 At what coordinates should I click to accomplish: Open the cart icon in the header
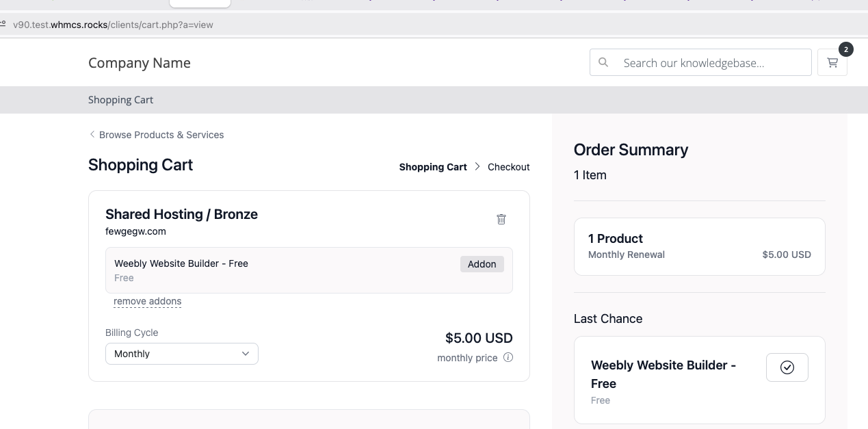pos(832,63)
